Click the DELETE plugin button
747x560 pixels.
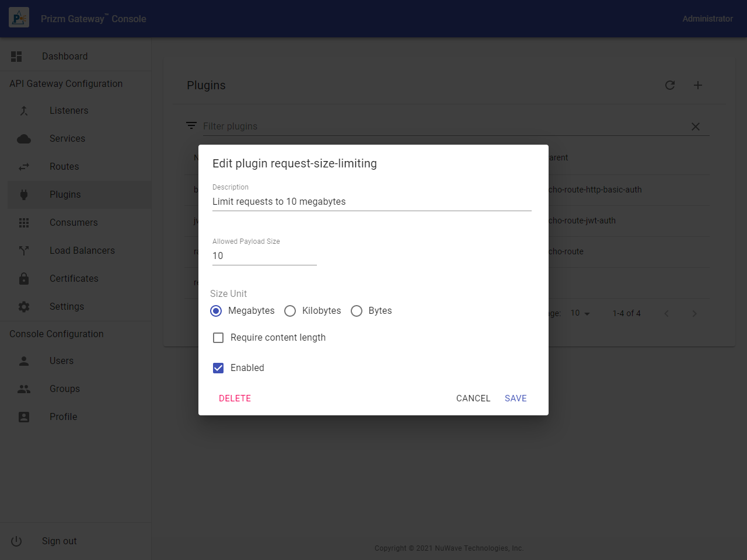tap(235, 398)
